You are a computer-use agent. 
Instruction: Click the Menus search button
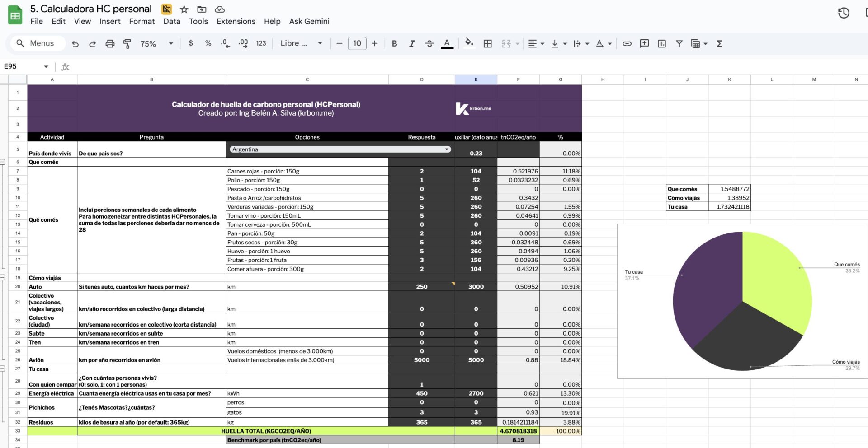(x=35, y=43)
